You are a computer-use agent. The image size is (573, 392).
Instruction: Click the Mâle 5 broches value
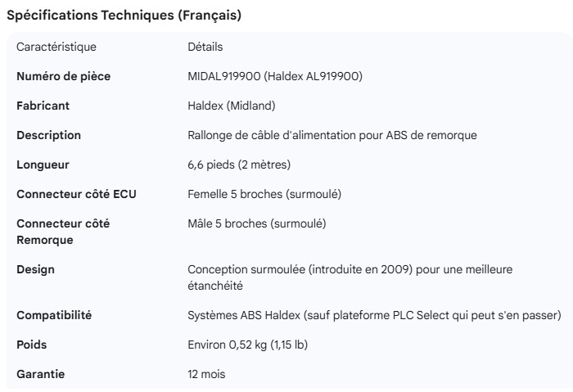coord(256,223)
